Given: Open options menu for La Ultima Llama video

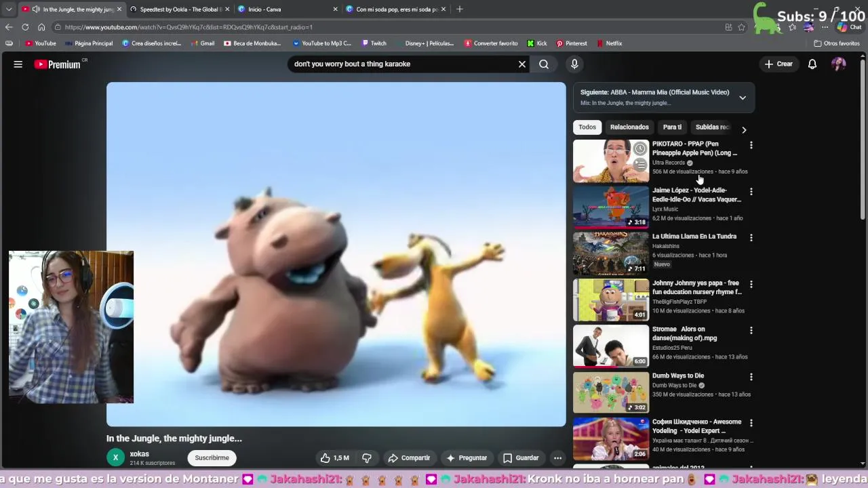Looking at the screenshot, I should click(x=751, y=237).
